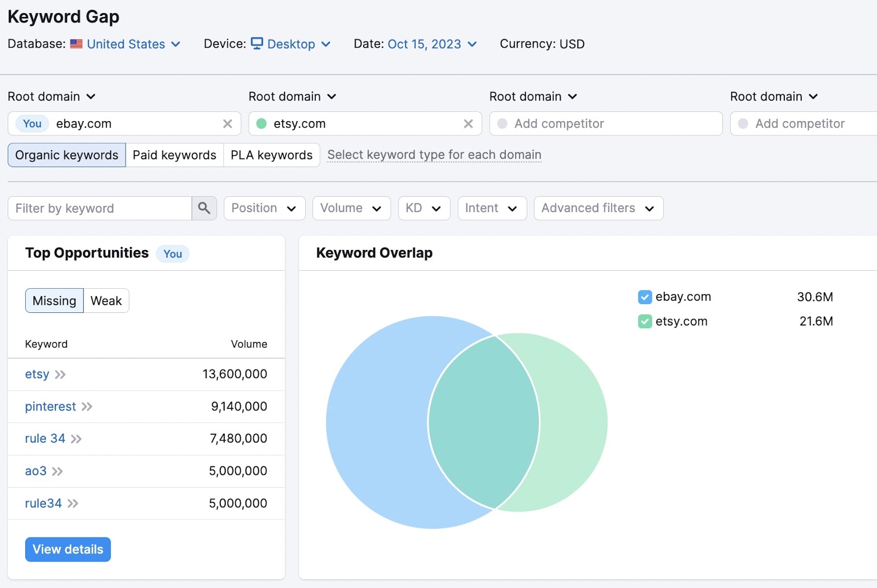The width and height of the screenshot is (877, 588).
Task: Select the Paid keywords tab
Action: coord(174,155)
